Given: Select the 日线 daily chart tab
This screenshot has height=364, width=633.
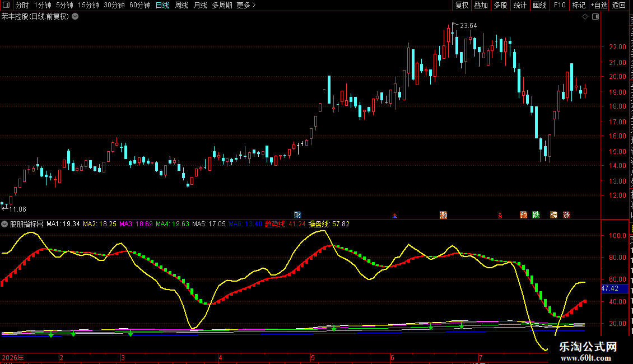Looking at the screenshot, I should coord(162,5).
